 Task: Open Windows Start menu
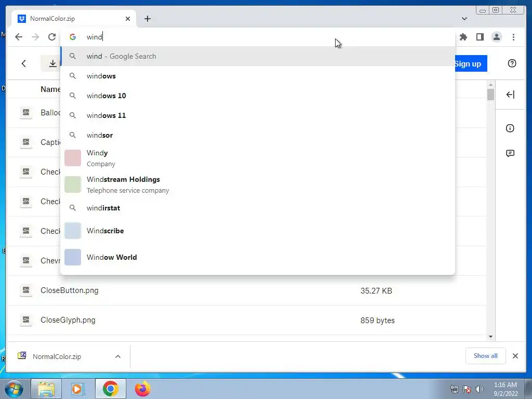(x=14, y=389)
